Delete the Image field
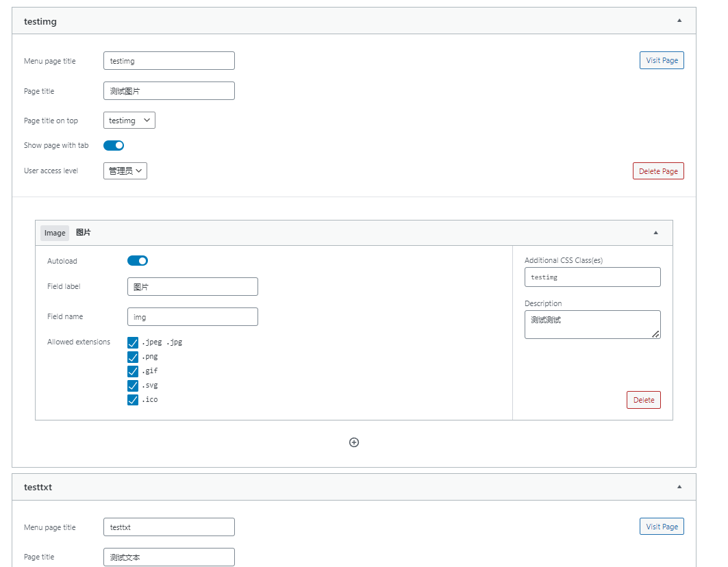Image resolution: width=728 pixels, height=567 pixels. pos(643,400)
